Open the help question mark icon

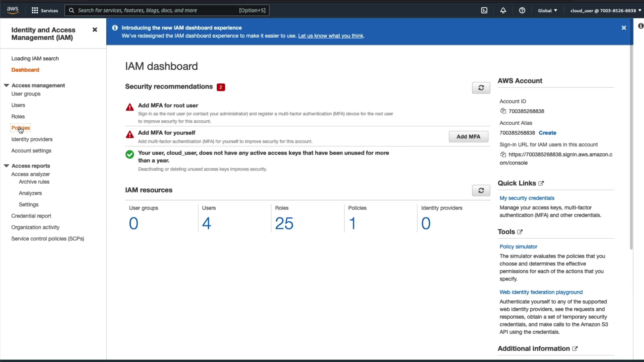[x=522, y=10]
